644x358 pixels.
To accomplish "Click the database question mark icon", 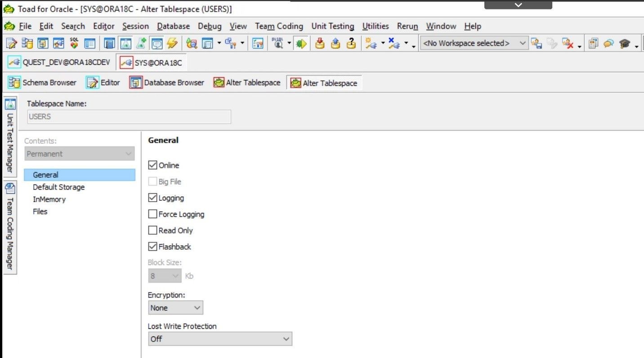I will (351, 44).
